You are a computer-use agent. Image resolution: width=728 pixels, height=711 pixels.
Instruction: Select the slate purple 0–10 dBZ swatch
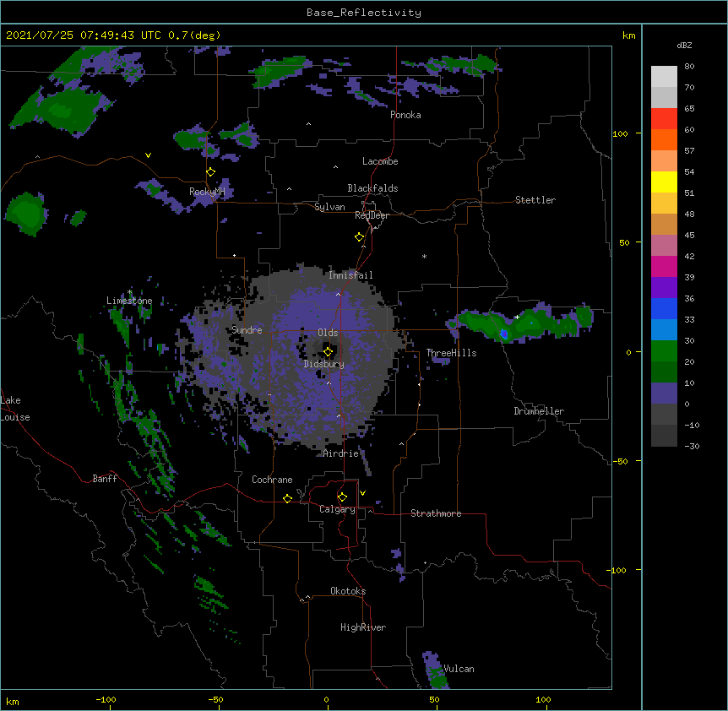[664, 393]
